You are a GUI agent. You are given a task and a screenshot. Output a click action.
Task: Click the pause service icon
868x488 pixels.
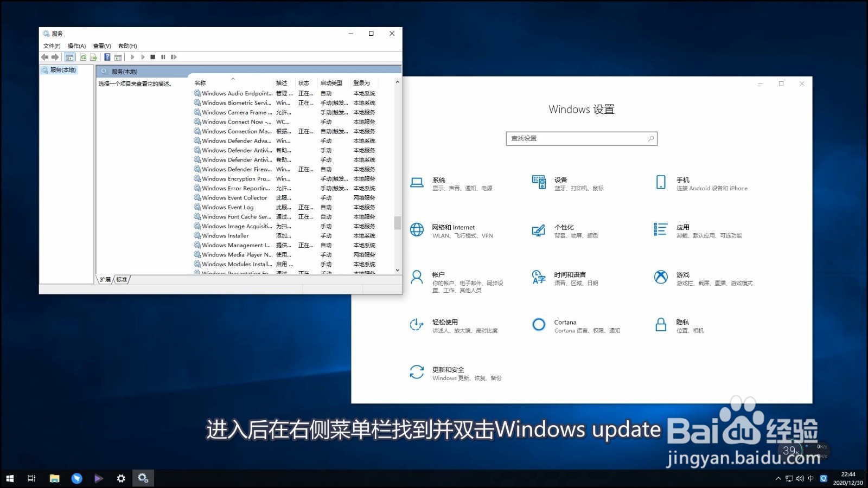tap(163, 57)
